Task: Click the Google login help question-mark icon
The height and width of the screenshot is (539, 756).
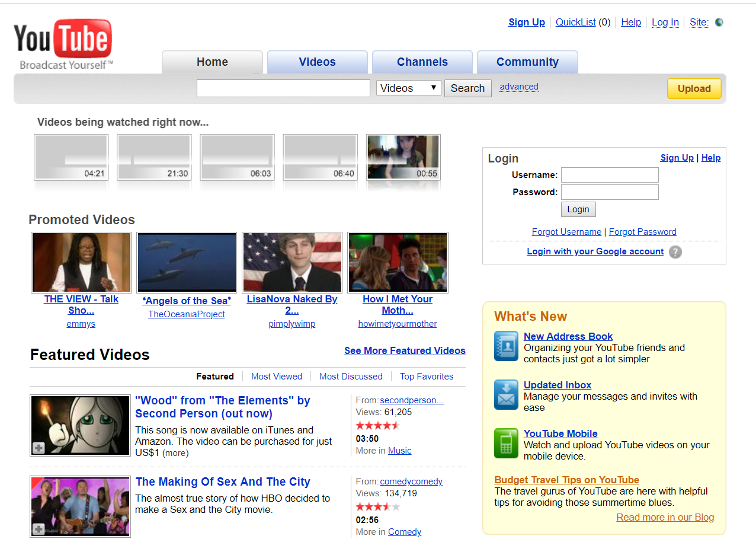Action: (675, 252)
